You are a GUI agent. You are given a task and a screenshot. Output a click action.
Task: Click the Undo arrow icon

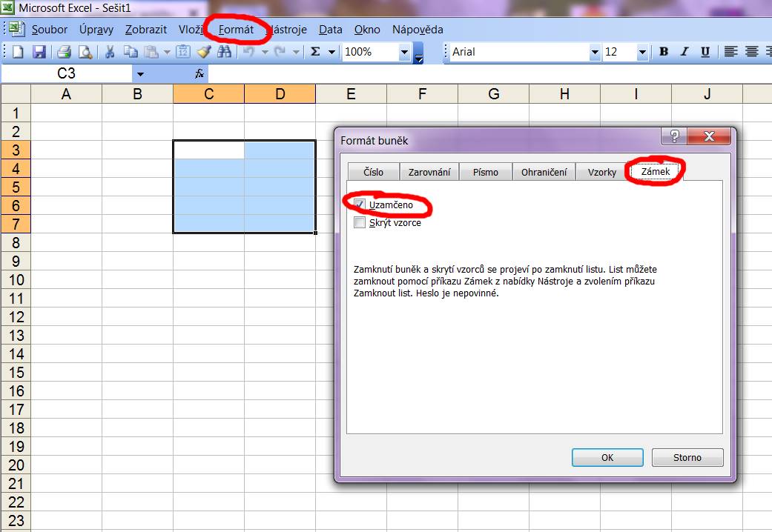point(248,52)
